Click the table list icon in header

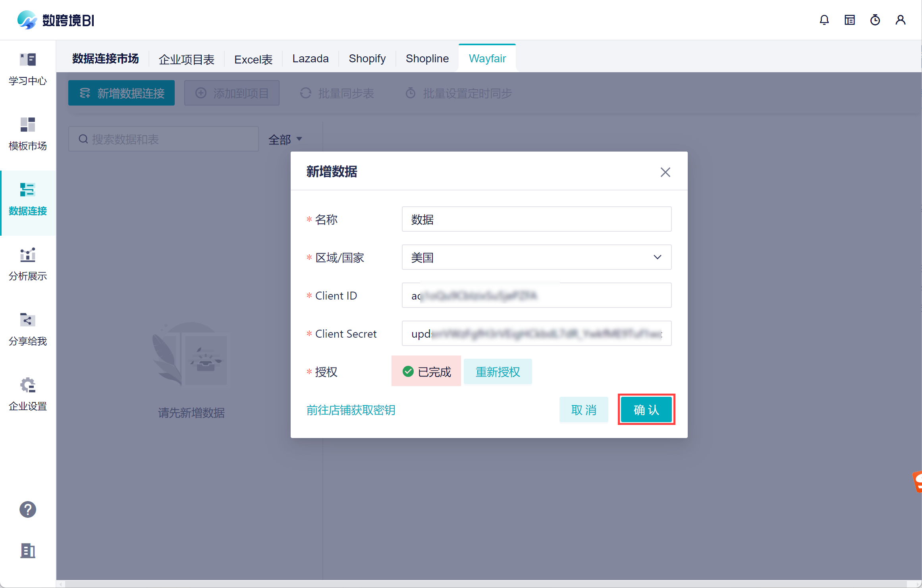point(849,20)
